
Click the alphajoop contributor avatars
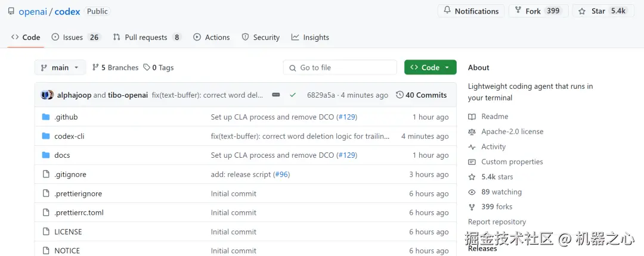click(47, 95)
